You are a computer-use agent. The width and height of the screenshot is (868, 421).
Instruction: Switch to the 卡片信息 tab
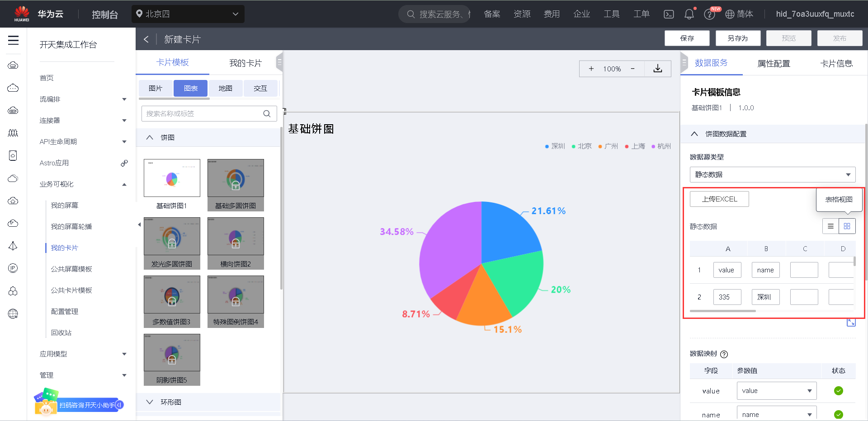[836, 64]
